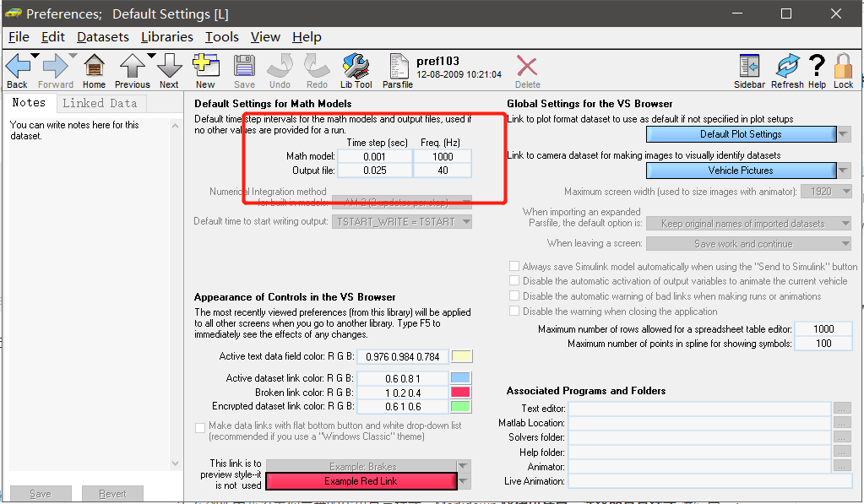The width and height of the screenshot is (864, 504).
Task: Open the maximum screen width dropdown
Action: (826, 192)
